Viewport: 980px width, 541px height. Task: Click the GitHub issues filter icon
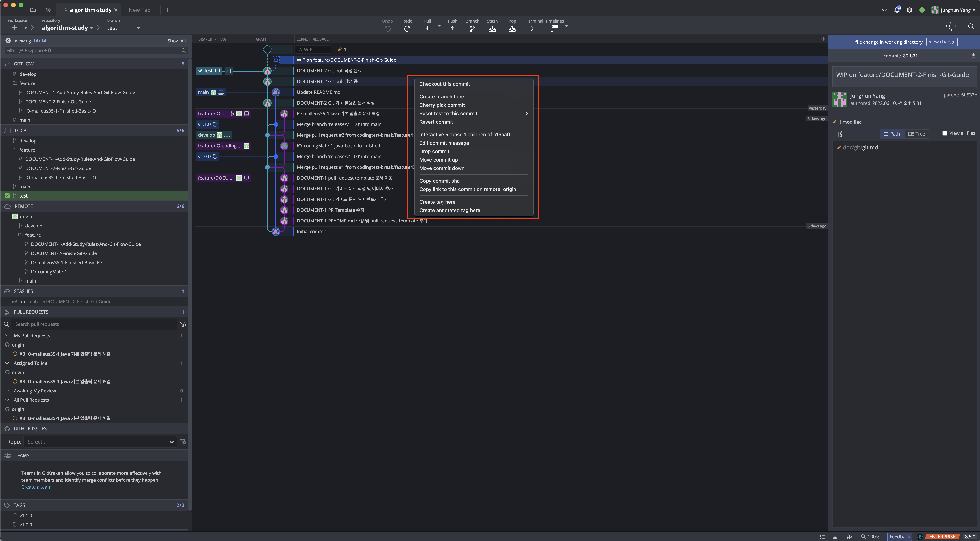click(x=183, y=441)
